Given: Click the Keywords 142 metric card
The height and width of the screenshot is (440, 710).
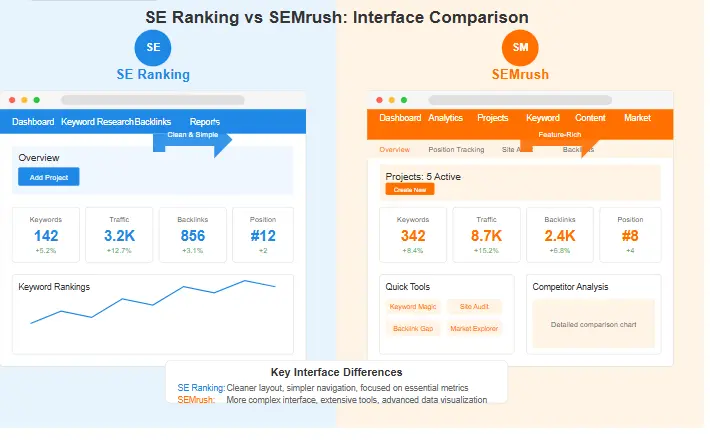Looking at the screenshot, I should pos(46,235).
